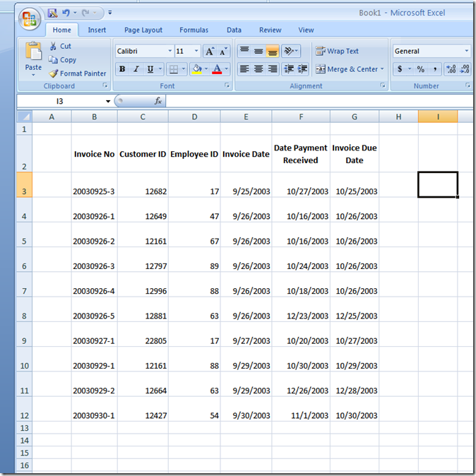Viewport: 476px width, 476px height.
Task: Click the Increase Indent icon
Action: pyautogui.click(x=303, y=69)
